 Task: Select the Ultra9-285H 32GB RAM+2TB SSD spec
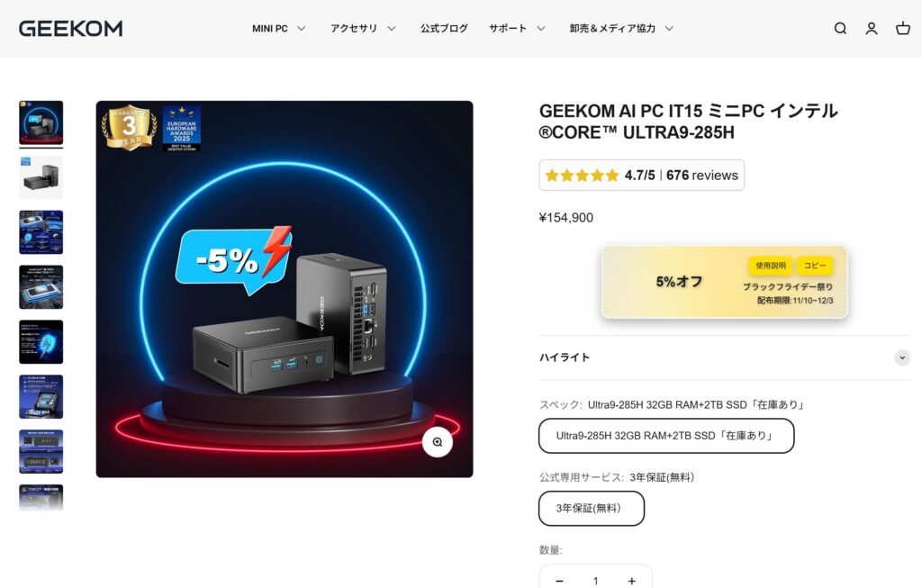[x=669, y=435]
